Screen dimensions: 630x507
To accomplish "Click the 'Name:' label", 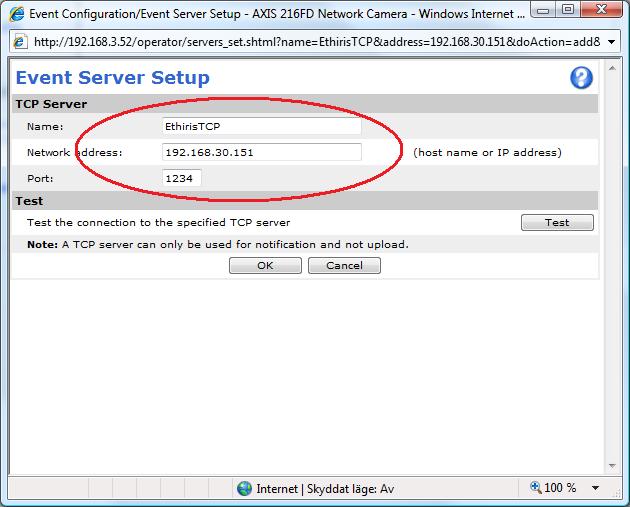I will click(x=45, y=127).
